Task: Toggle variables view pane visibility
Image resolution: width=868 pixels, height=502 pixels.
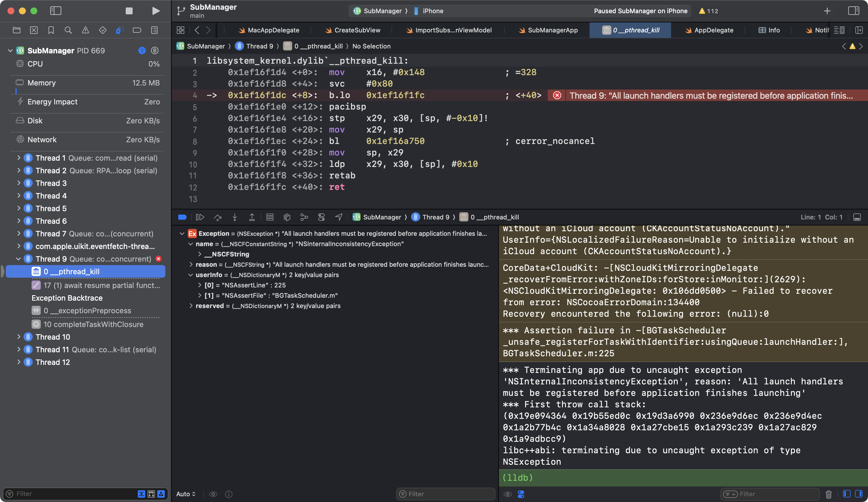Action: [x=847, y=494]
